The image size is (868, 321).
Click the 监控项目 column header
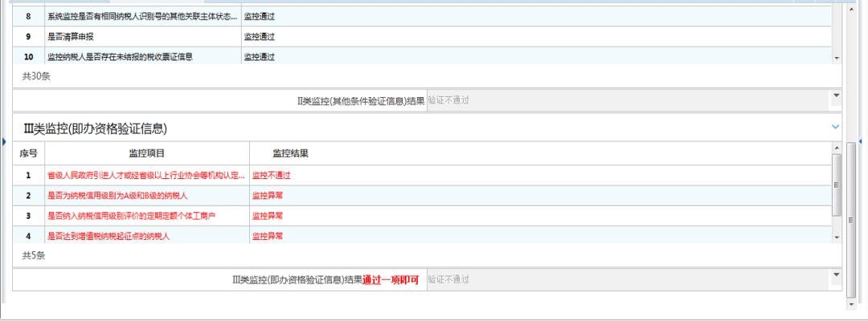tap(147, 153)
